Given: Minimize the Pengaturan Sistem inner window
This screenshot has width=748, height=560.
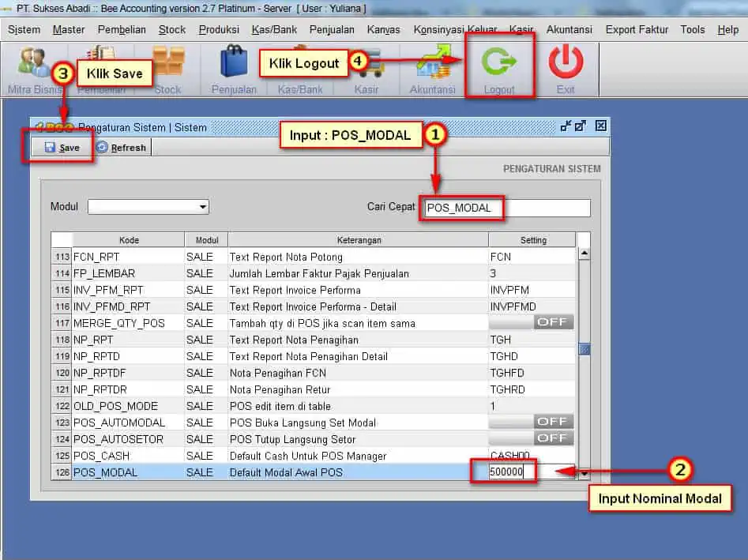Looking at the screenshot, I should pyautogui.click(x=566, y=126).
